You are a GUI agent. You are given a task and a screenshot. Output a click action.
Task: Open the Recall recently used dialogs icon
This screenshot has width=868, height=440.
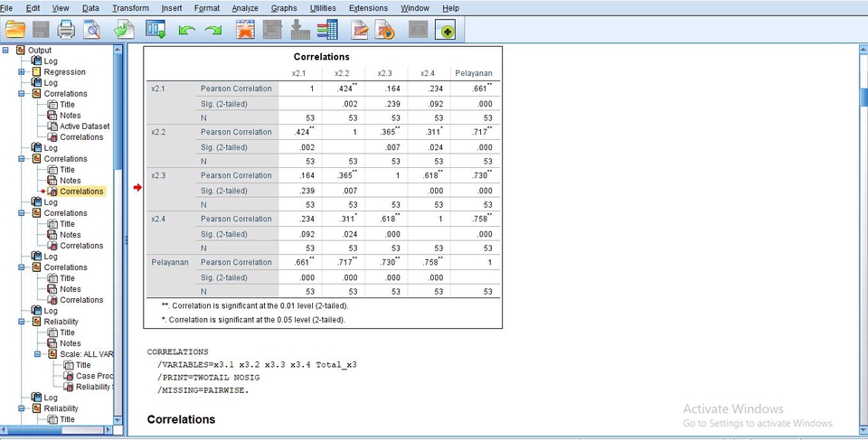point(156,29)
